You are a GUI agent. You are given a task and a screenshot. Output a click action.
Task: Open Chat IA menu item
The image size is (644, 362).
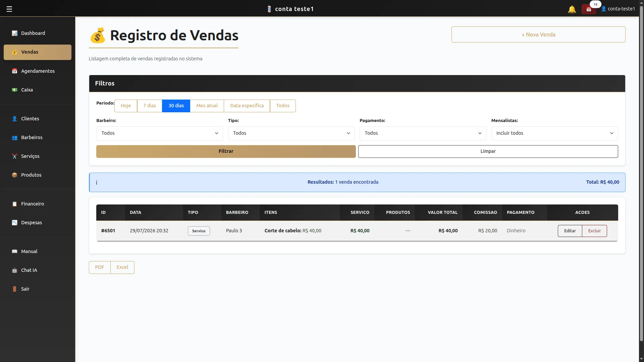38,270
